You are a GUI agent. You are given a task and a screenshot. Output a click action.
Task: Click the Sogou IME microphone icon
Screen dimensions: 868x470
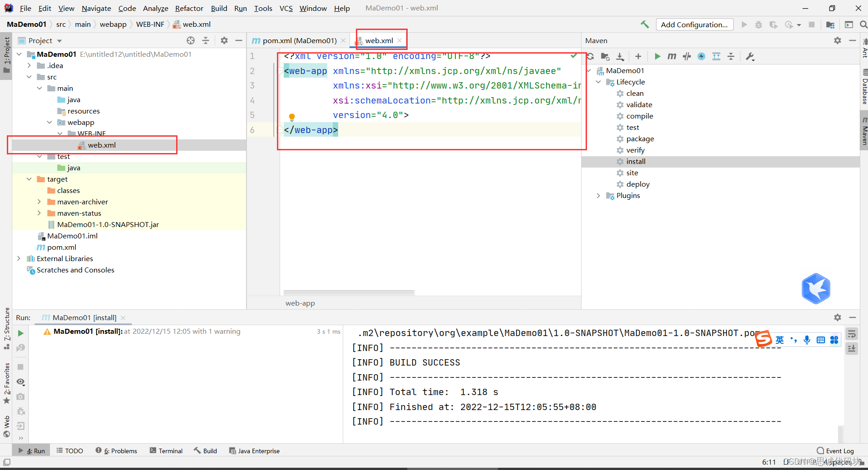807,340
